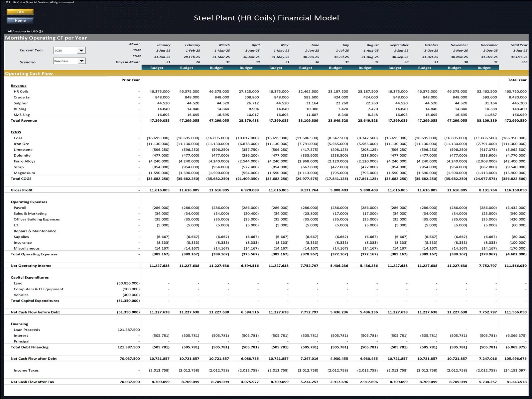Viewport: 532px width, 399px height.
Task: Click the January Budget column header
Action: 157,68
